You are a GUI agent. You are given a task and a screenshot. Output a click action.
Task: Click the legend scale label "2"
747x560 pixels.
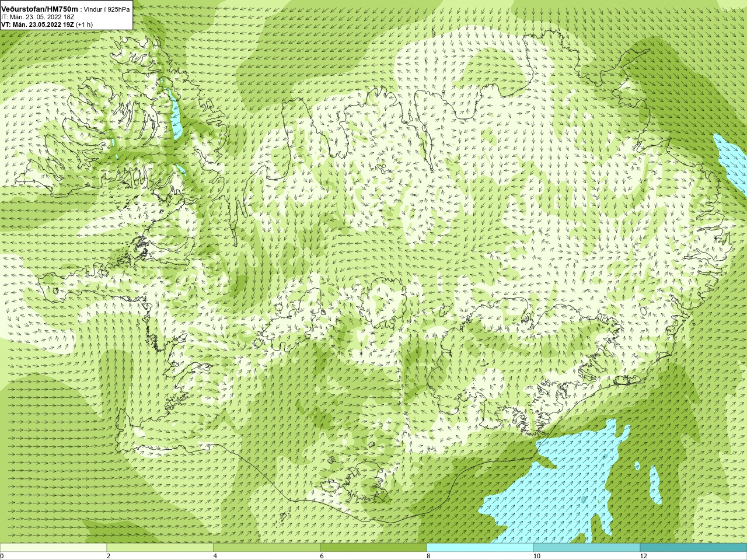pos(109,556)
